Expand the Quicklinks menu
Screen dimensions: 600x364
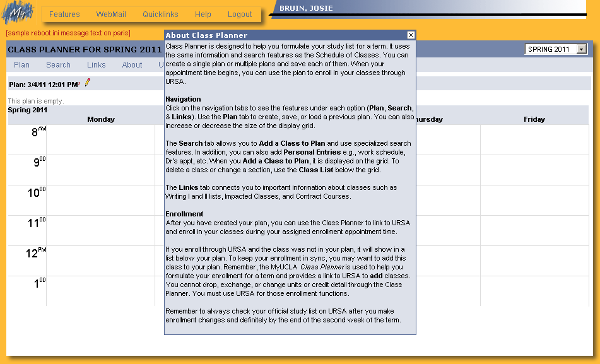[160, 15]
